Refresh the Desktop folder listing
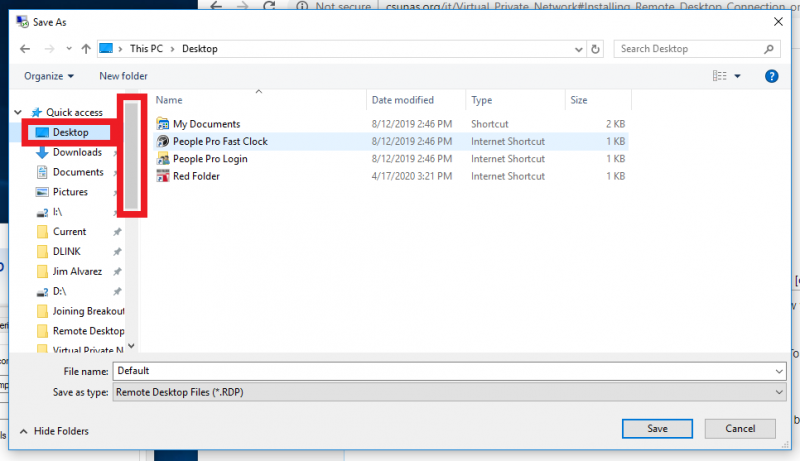 tap(596, 49)
